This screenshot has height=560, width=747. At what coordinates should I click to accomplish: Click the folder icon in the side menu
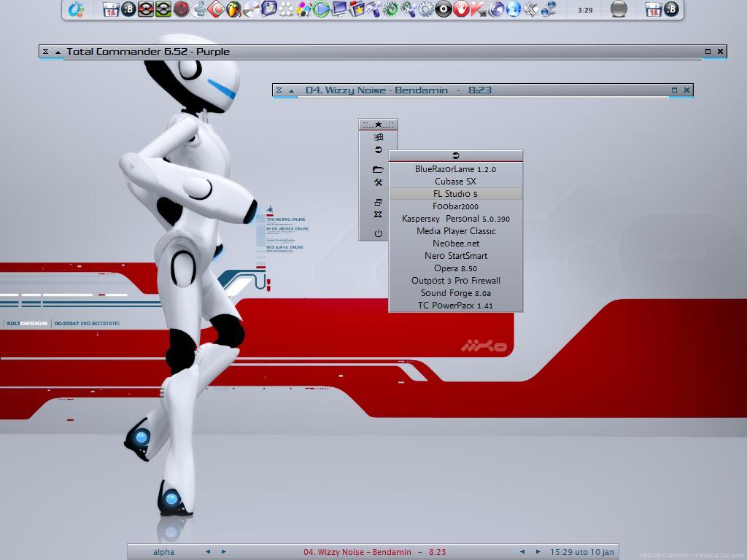tap(378, 169)
